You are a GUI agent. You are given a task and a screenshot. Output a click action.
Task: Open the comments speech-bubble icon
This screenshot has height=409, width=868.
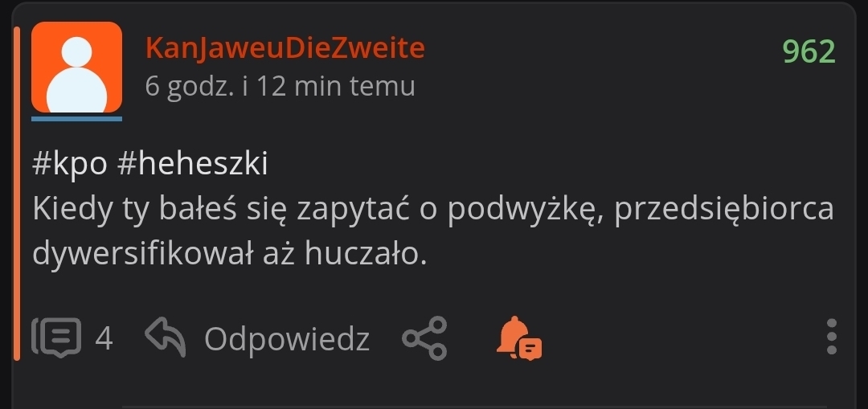(x=56, y=337)
